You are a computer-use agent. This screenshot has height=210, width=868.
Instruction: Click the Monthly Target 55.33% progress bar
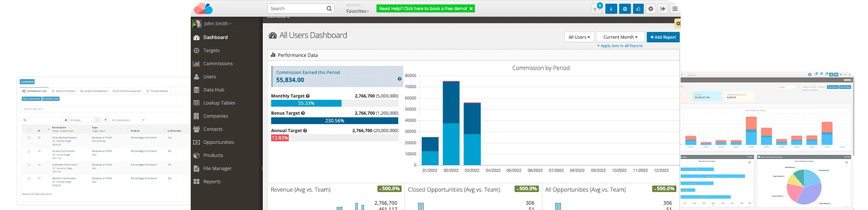click(x=306, y=103)
